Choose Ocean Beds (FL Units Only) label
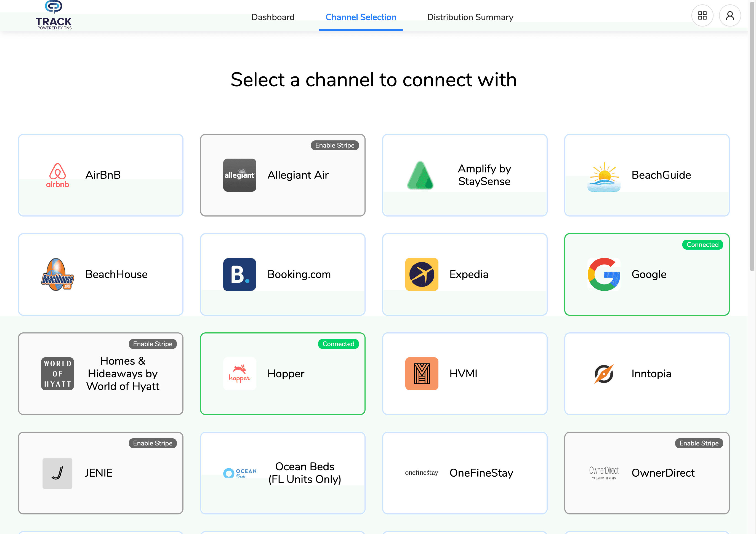This screenshot has width=756, height=534. pyautogui.click(x=305, y=473)
